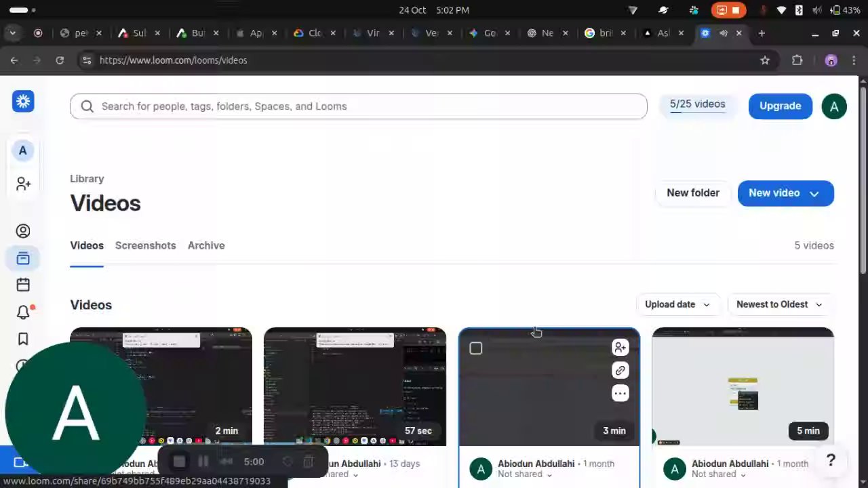Click the "5 videos" count text

tap(814, 245)
